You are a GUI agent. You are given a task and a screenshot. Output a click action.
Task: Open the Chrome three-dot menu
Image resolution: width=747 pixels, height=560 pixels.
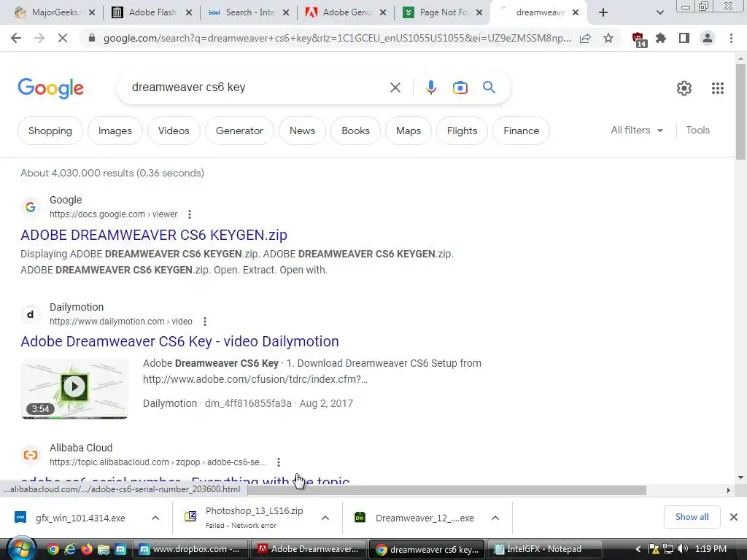(x=731, y=38)
